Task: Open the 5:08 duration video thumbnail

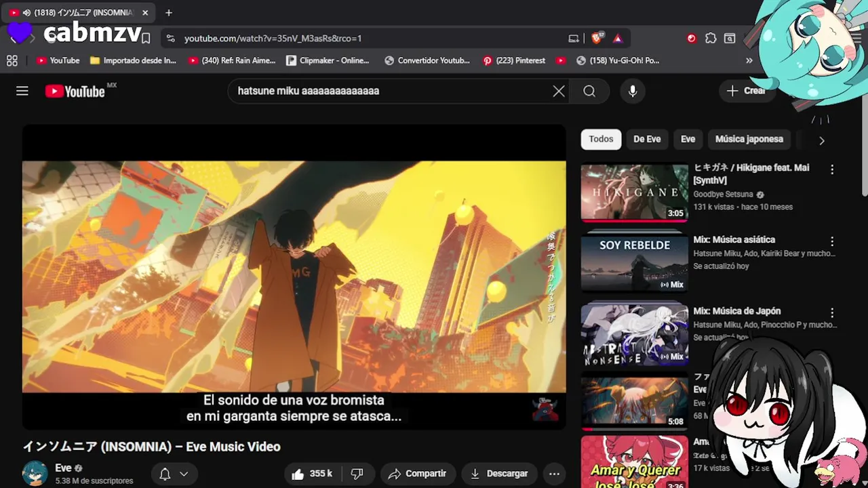Action: [635, 403]
